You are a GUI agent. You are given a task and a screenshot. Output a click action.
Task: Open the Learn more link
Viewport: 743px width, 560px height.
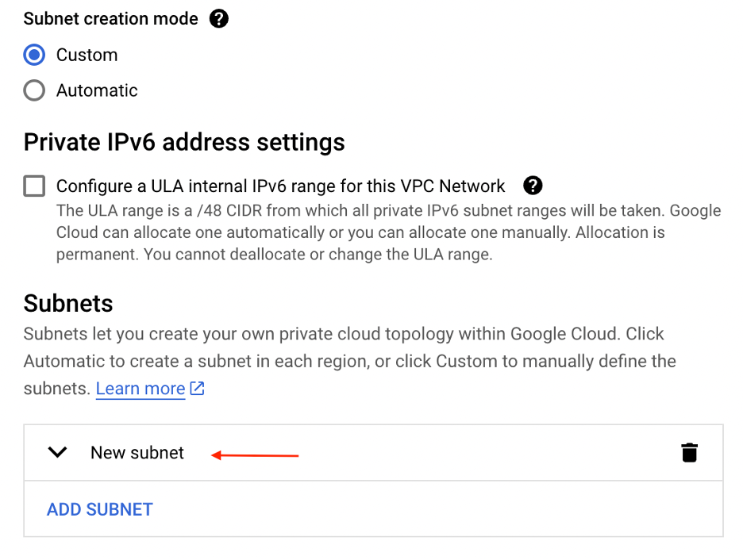[141, 389]
